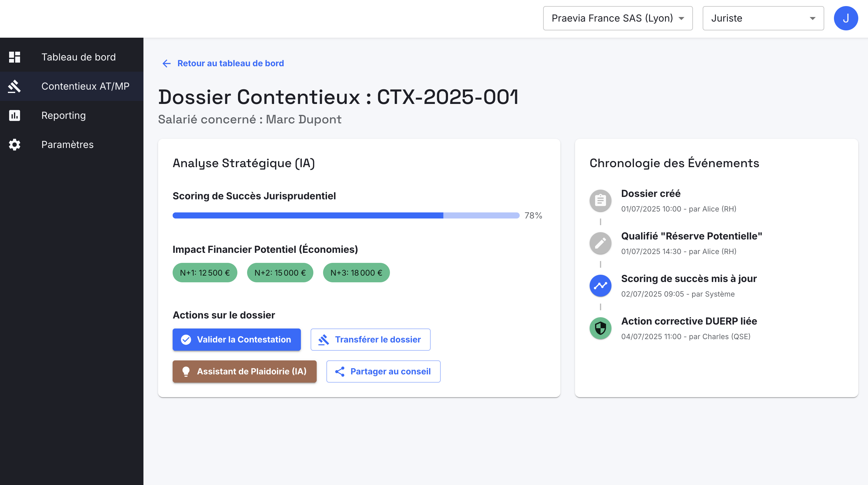
Task: Click the dropdown arrow next to Juriste
Action: (x=812, y=18)
